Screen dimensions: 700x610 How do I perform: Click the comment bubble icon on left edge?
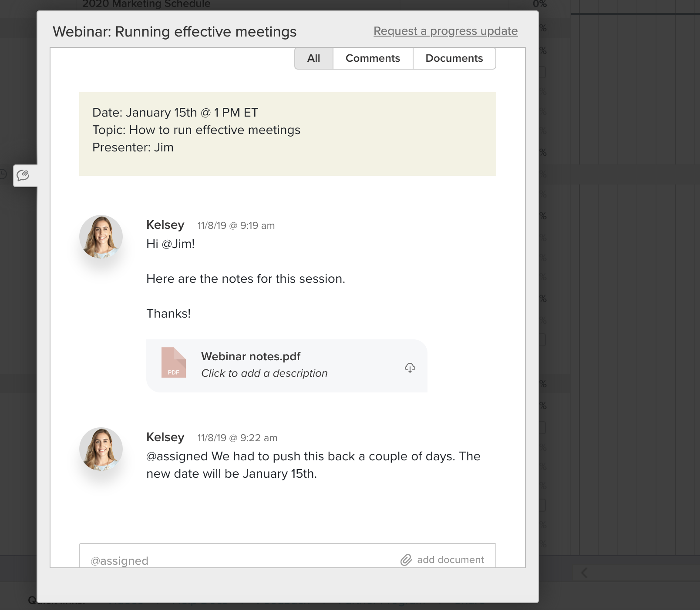[23, 175]
